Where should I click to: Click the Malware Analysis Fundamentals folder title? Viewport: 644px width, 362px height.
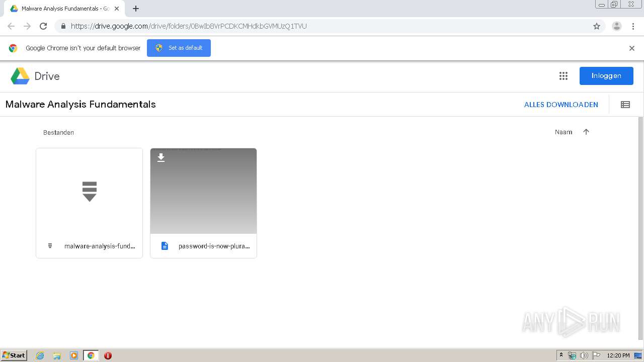click(80, 105)
